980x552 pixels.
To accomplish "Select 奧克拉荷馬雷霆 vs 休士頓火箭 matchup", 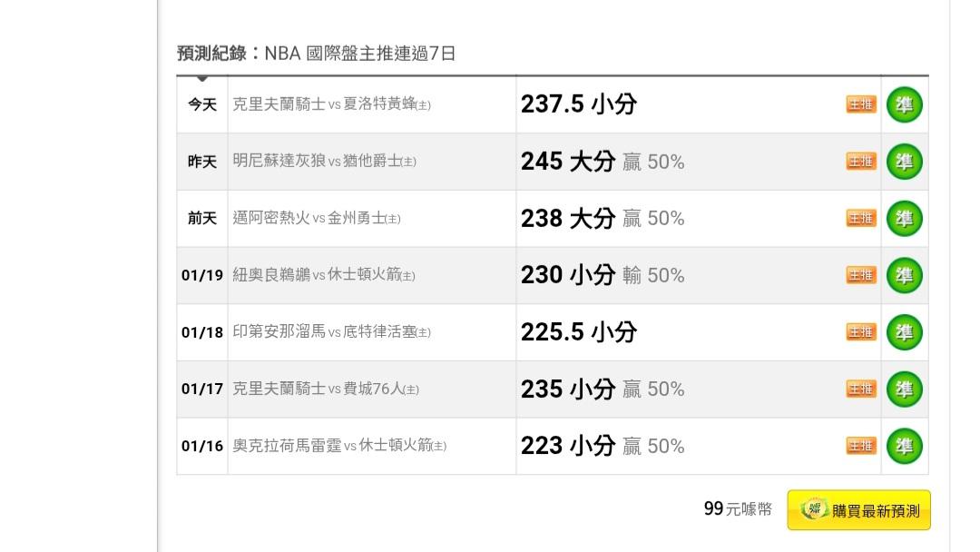I will tap(339, 446).
